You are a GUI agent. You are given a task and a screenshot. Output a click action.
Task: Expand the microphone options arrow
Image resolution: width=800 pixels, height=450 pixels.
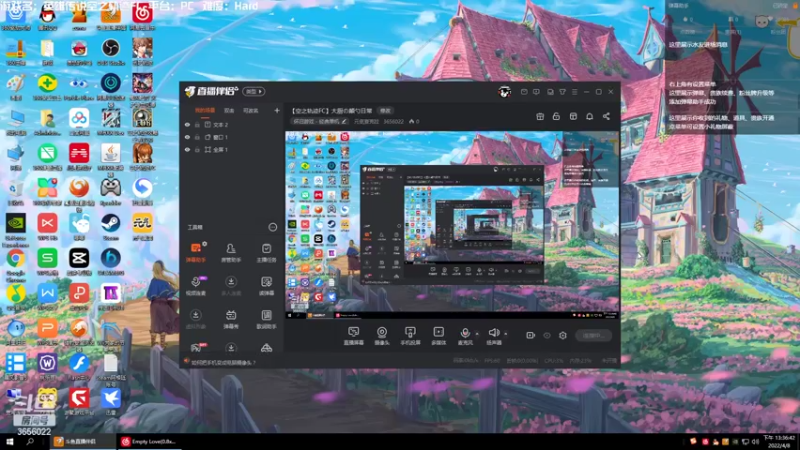(477, 334)
